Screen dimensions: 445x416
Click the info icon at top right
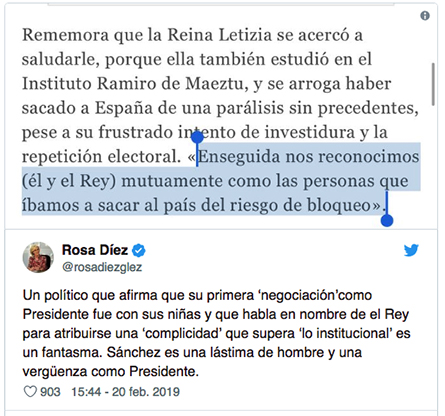pos(425,16)
